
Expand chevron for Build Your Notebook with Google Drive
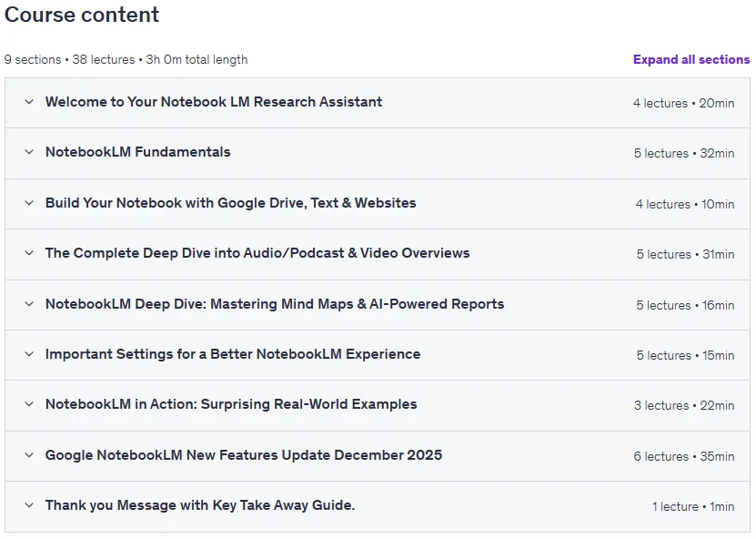click(29, 203)
